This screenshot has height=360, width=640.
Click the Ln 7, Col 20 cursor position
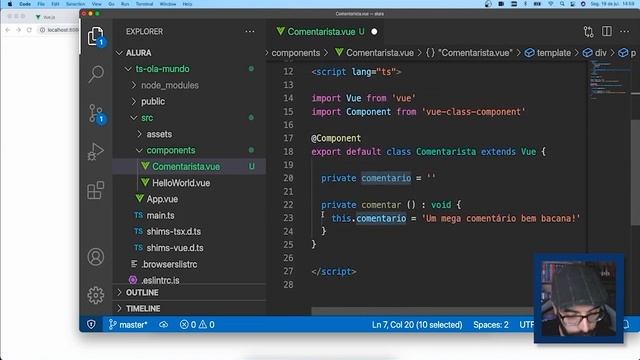pos(417,324)
